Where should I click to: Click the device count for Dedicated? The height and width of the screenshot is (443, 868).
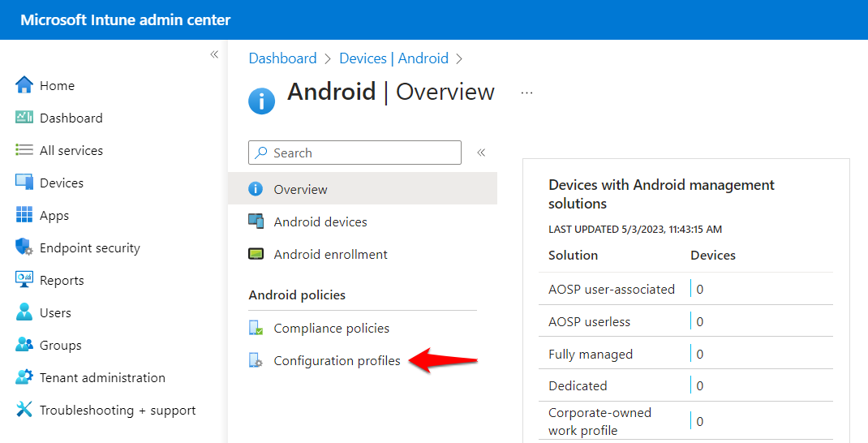tap(700, 386)
